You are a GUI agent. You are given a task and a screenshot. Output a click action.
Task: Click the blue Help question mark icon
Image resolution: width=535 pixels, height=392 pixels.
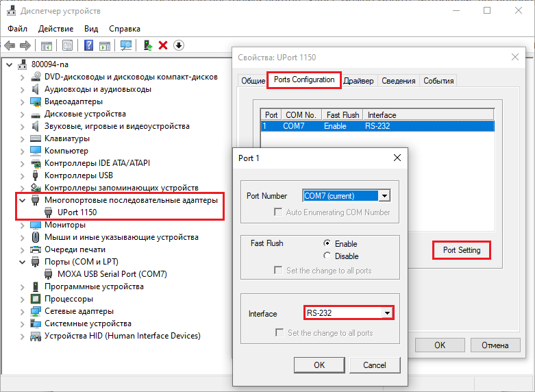tap(88, 45)
